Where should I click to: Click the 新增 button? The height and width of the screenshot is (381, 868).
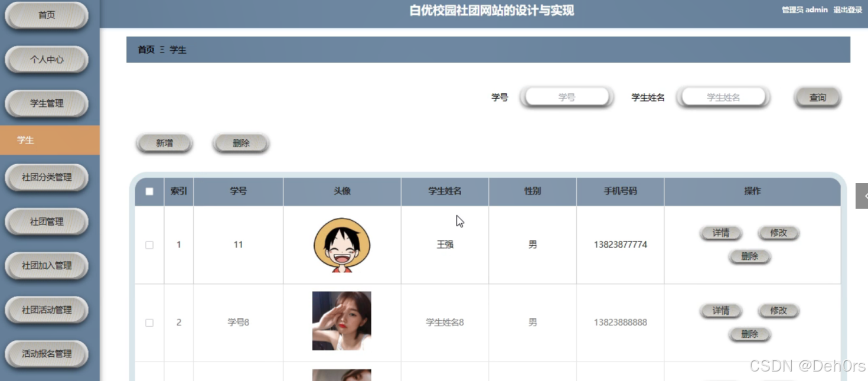164,143
